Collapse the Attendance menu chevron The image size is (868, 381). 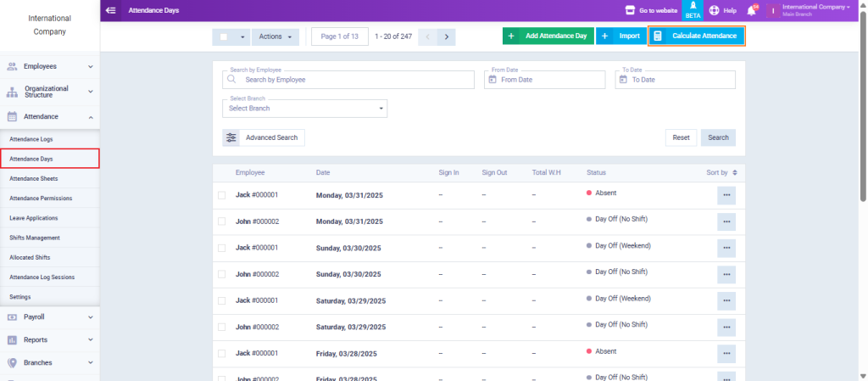coord(90,117)
